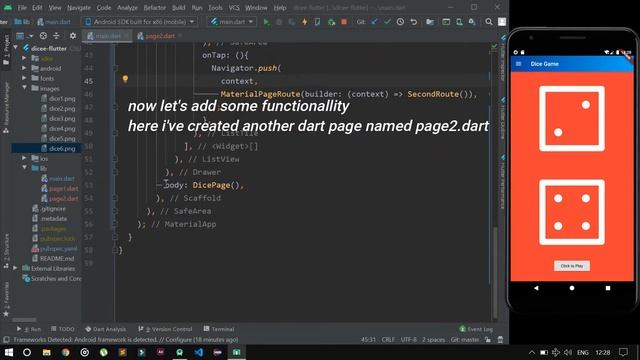Open the VCS menu
This screenshot has height=360, width=640.
click(x=234, y=8)
